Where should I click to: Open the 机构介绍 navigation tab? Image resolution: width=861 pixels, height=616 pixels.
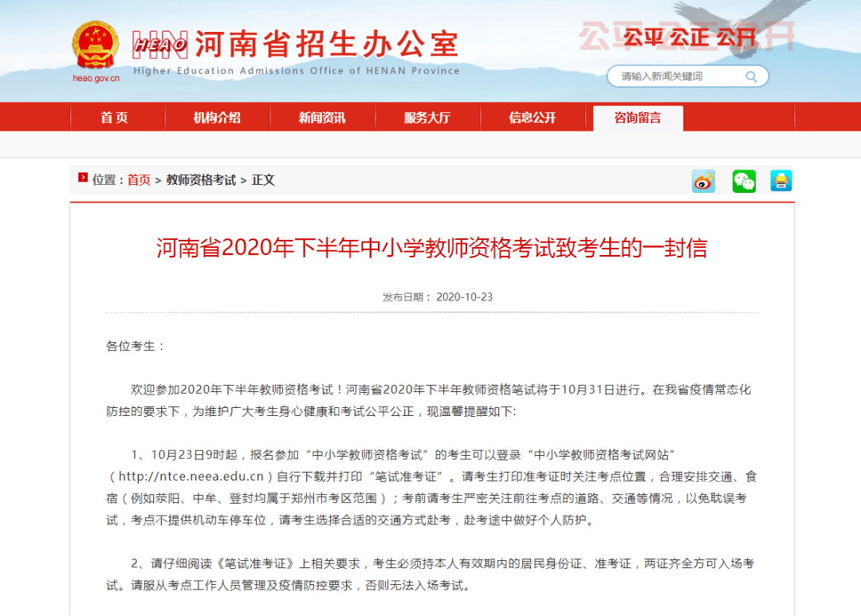(x=217, y=117)
